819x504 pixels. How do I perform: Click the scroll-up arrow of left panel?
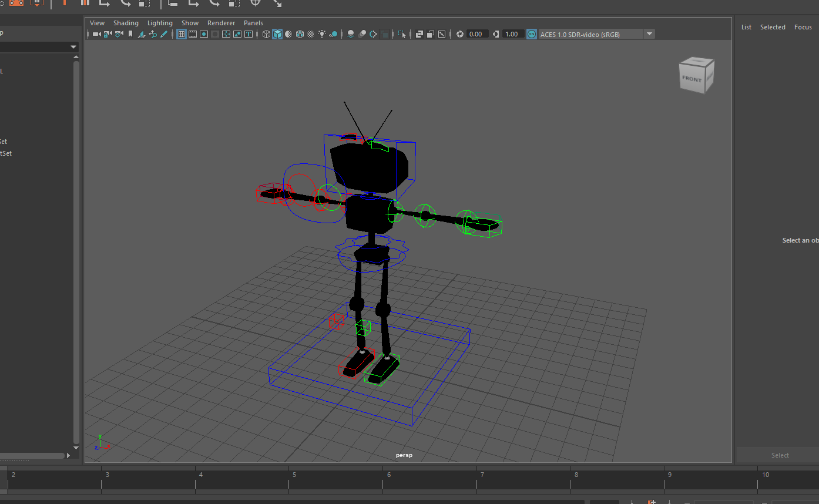pos(76,57)
